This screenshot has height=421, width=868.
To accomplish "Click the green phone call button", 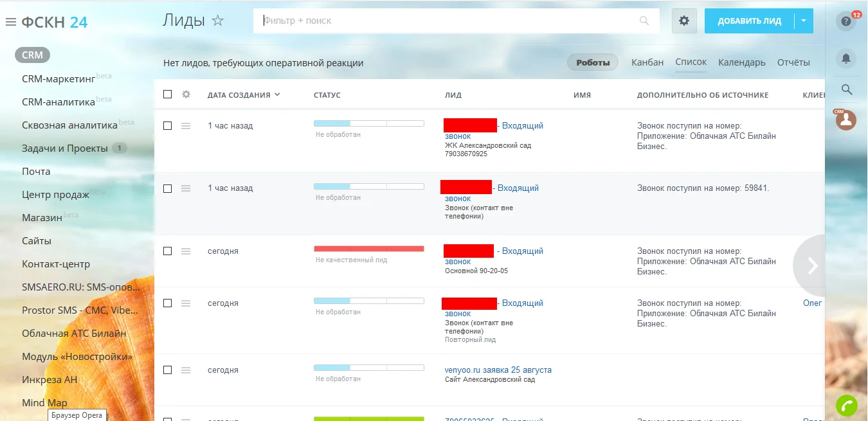I will (x=847, y=406).
